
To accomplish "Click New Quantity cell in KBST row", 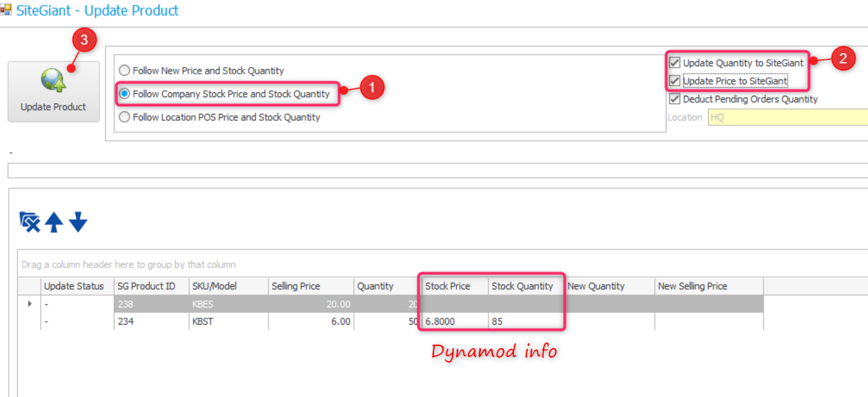I will point(609,321).
